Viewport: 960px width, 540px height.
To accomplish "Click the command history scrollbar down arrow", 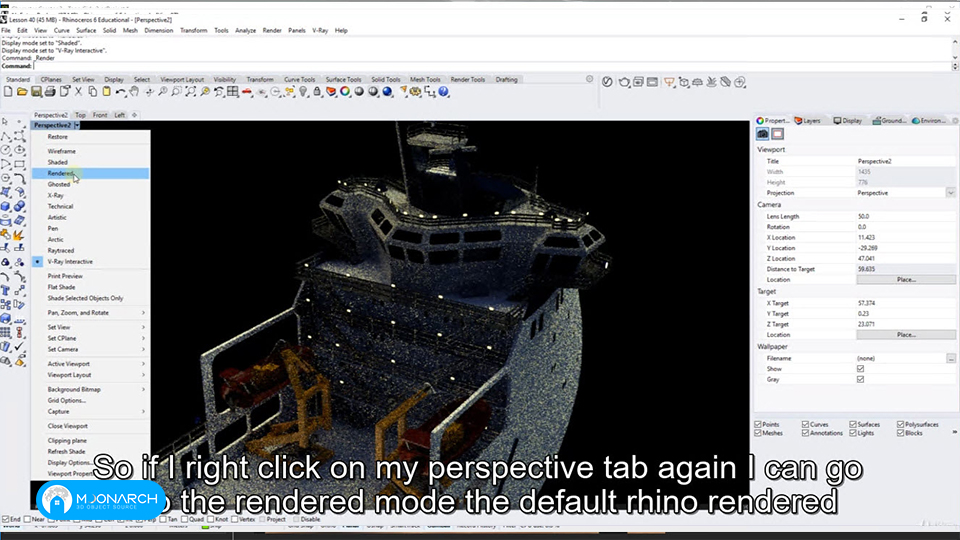I will coord(955,58).
